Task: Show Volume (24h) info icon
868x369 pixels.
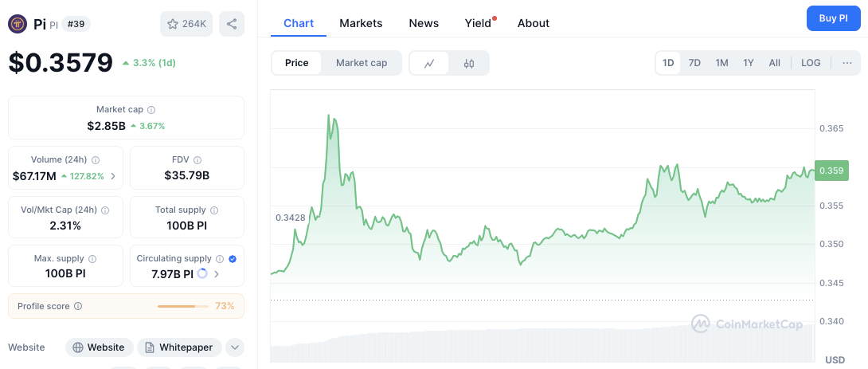Action: [x=96, y=159]
